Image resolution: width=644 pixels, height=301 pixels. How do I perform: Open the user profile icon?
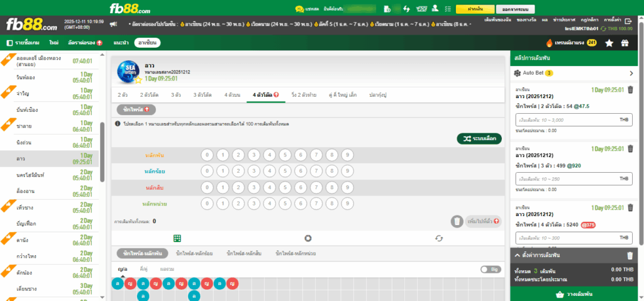436,9
